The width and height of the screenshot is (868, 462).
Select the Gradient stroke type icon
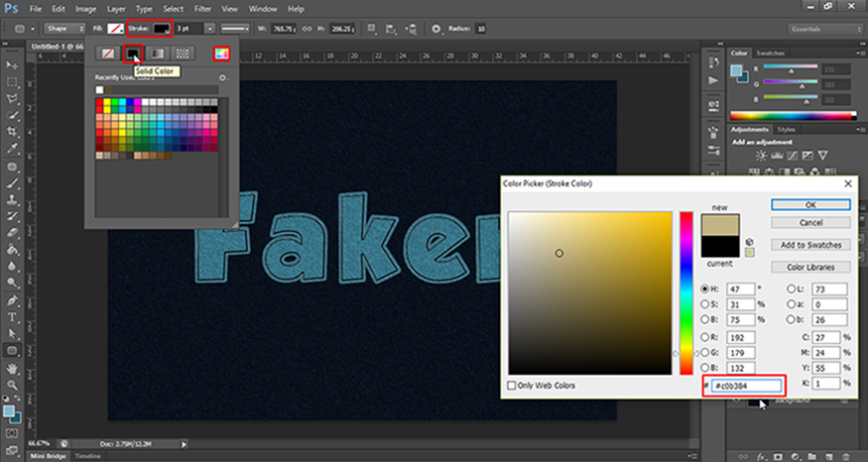pos(157,52)
